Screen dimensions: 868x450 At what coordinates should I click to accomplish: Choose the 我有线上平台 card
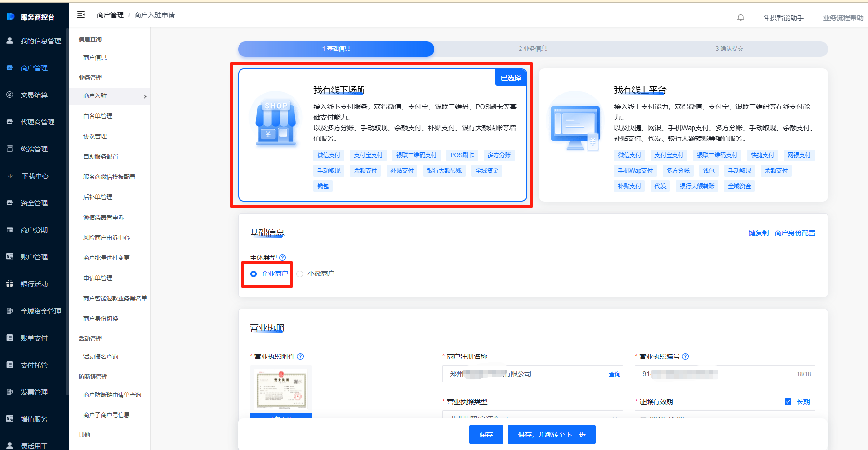tap(683, 135)
